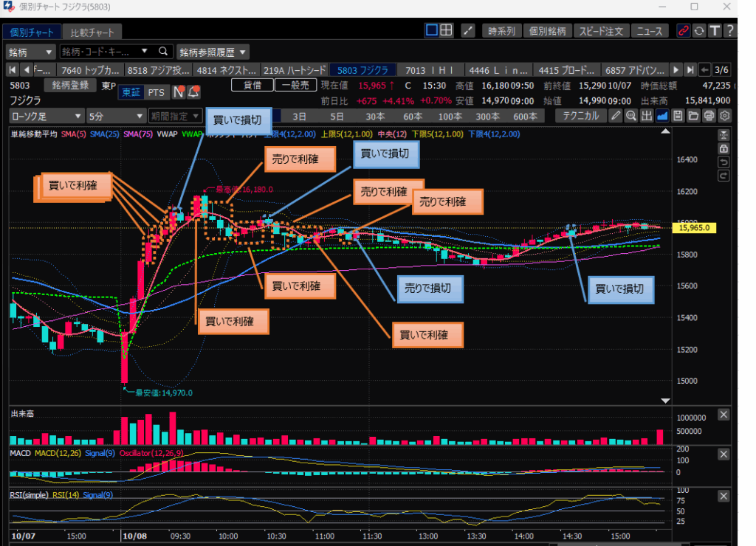Click the スピード注文 button
Screen dimensions: 756x546
click(602, 31)
